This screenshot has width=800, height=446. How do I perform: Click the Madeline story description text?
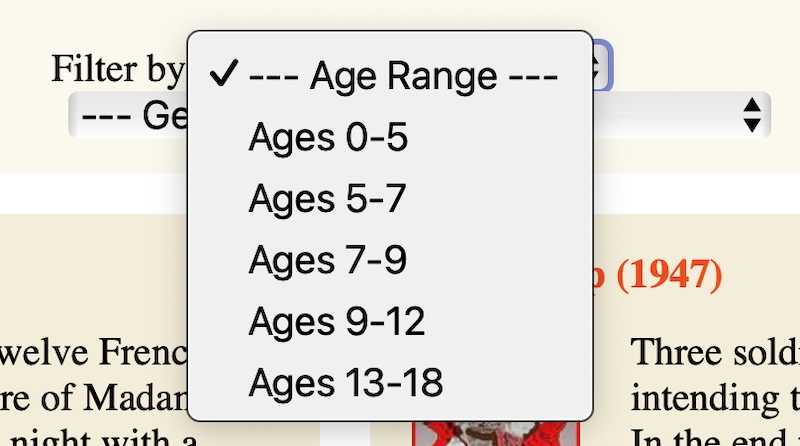pos(95,397)
